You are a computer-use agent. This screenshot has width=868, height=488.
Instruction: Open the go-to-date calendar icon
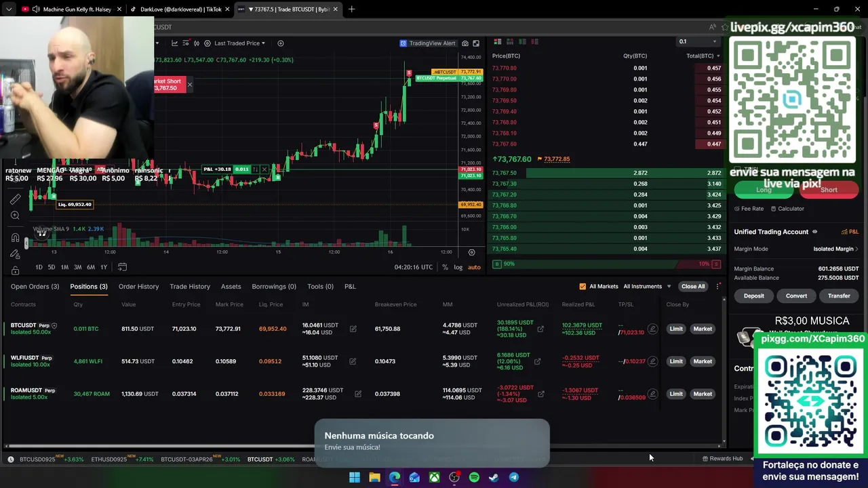coord(122,267)
